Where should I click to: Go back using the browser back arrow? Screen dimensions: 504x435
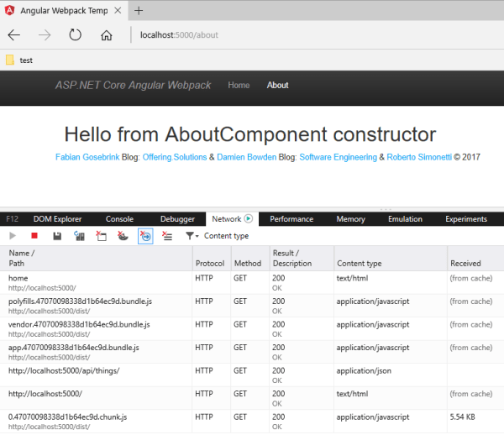(x=13, y=34)
